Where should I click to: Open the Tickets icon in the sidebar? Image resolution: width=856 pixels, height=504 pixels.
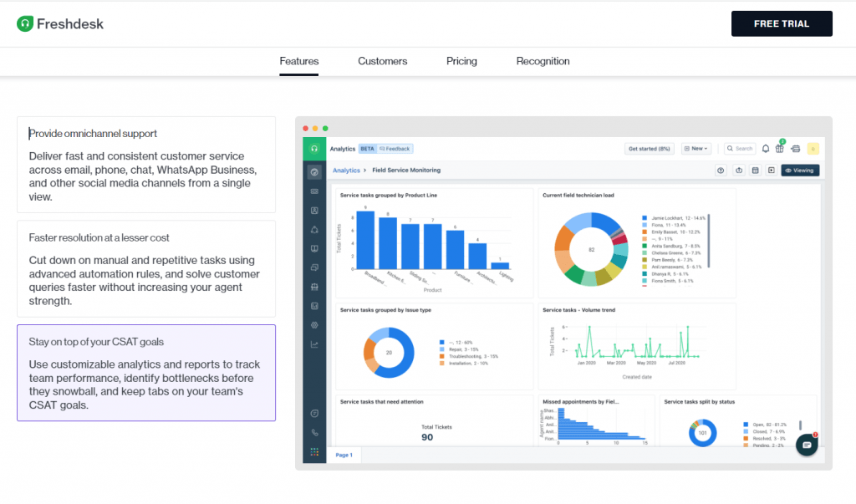(x=314, y=191)
